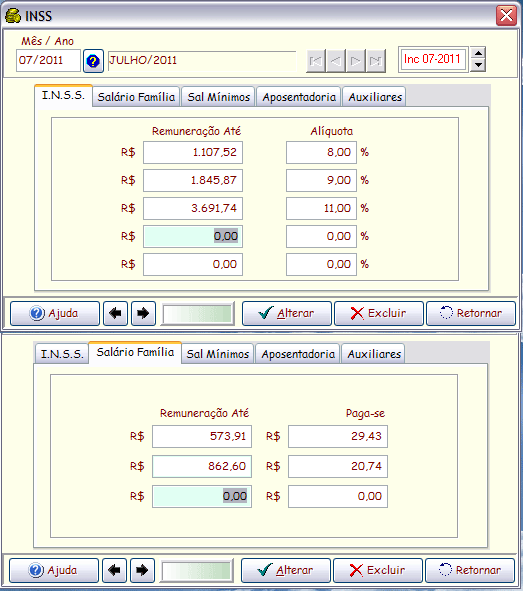Click remuneração field with 3.691,74

coord(193,208)
